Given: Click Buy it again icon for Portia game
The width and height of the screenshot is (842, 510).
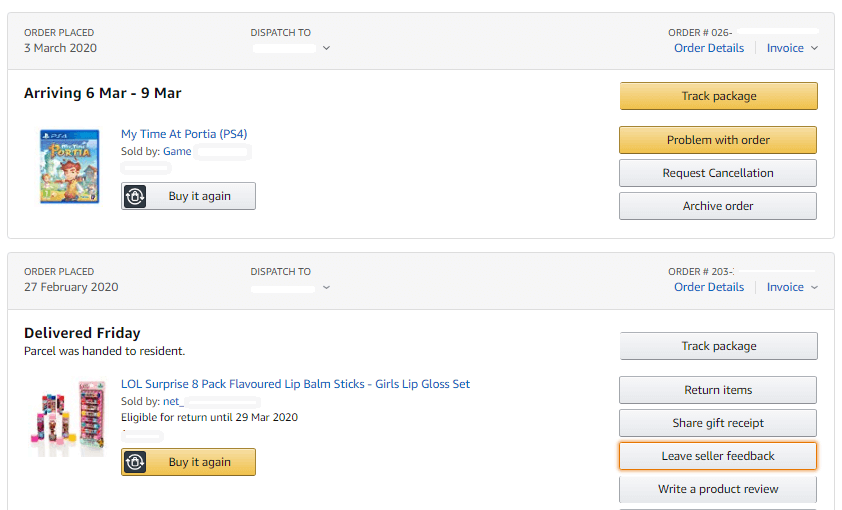Looking at the screenshot, I should (136, 197).
